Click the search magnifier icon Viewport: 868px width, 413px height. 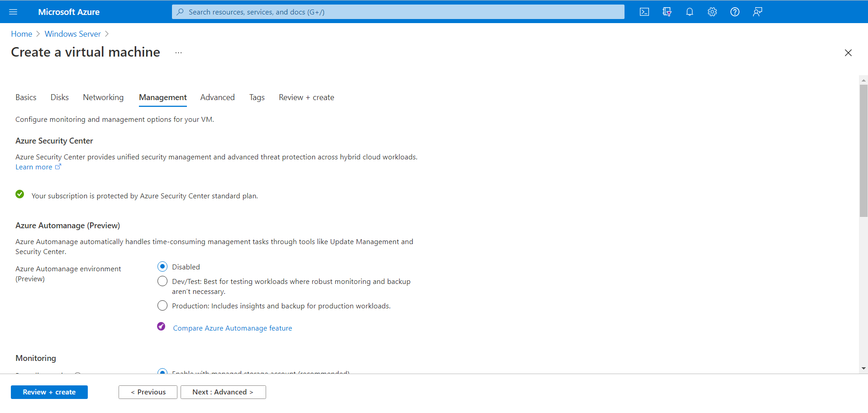[x=180, y=12]
